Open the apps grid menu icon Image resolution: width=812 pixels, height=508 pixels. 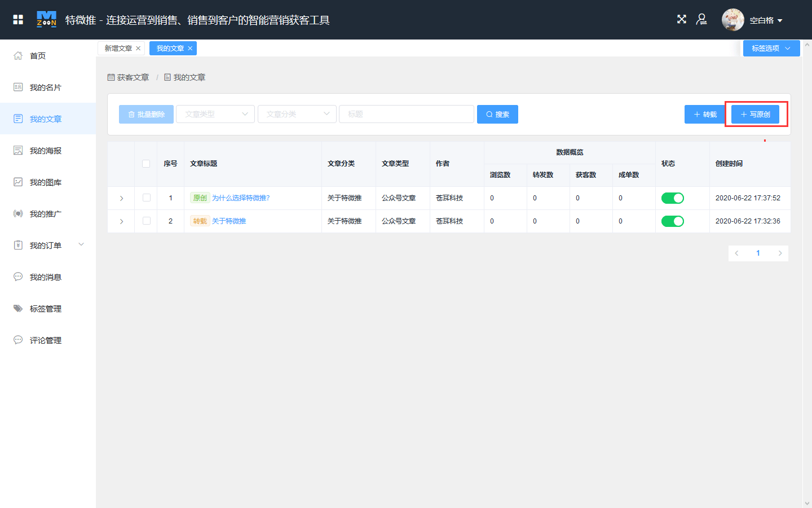[18, 20]
